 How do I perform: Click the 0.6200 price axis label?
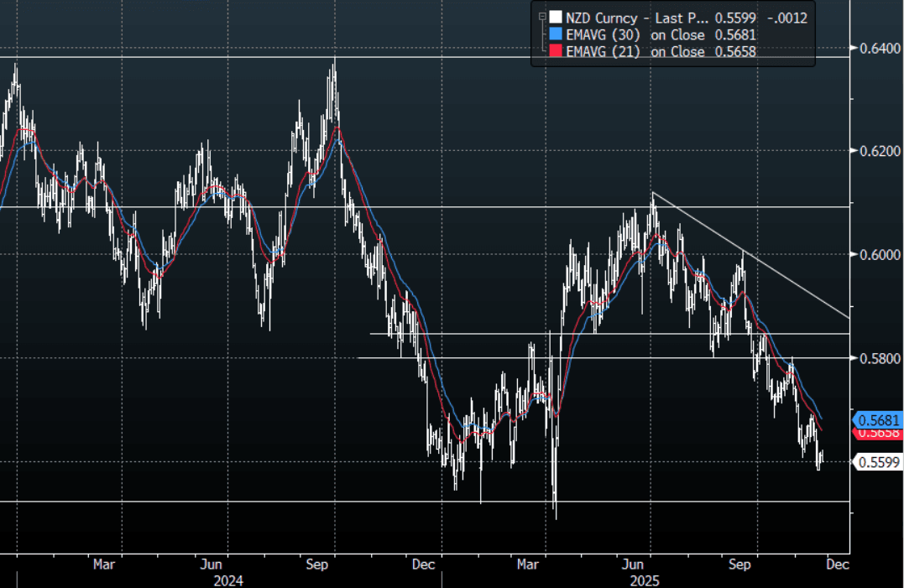pyautogui.click(x=876, y=152)
